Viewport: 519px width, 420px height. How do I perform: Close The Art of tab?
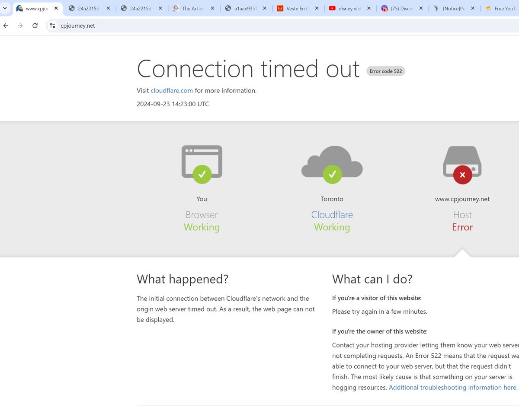tap(212, 8)
